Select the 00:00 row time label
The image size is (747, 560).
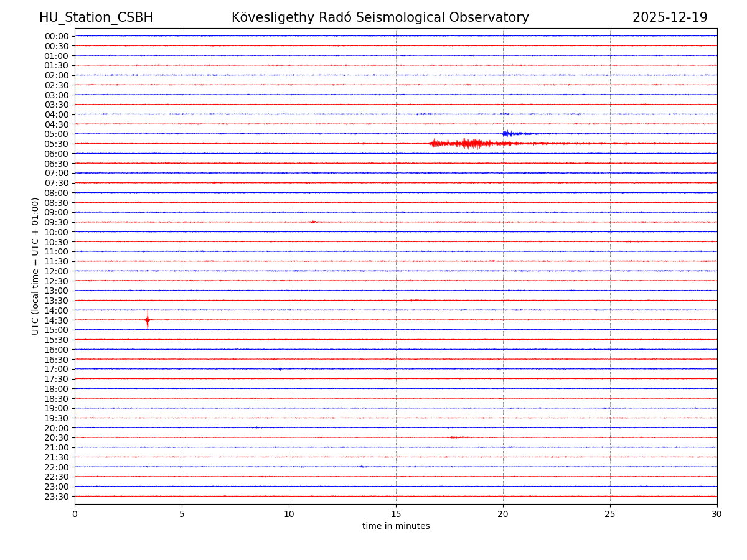pyautogui.click(x=57, y=36)
